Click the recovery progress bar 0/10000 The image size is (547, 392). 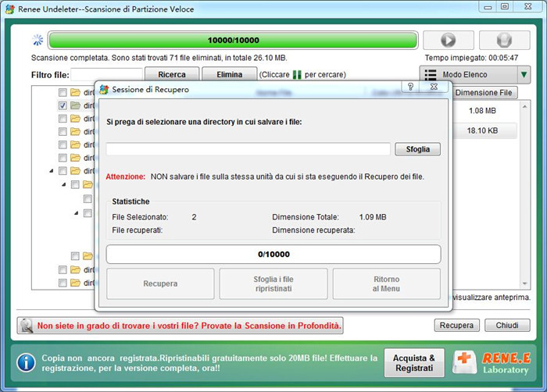click(x=273, y=255)
